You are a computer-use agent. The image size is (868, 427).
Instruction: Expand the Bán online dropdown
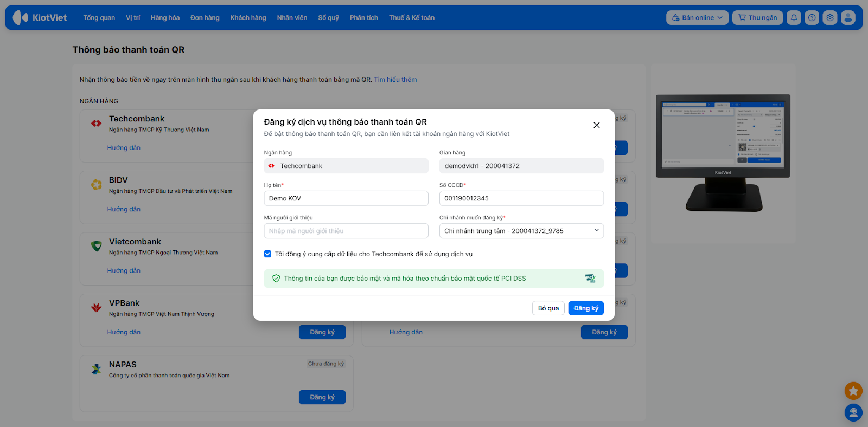point(697,18)
